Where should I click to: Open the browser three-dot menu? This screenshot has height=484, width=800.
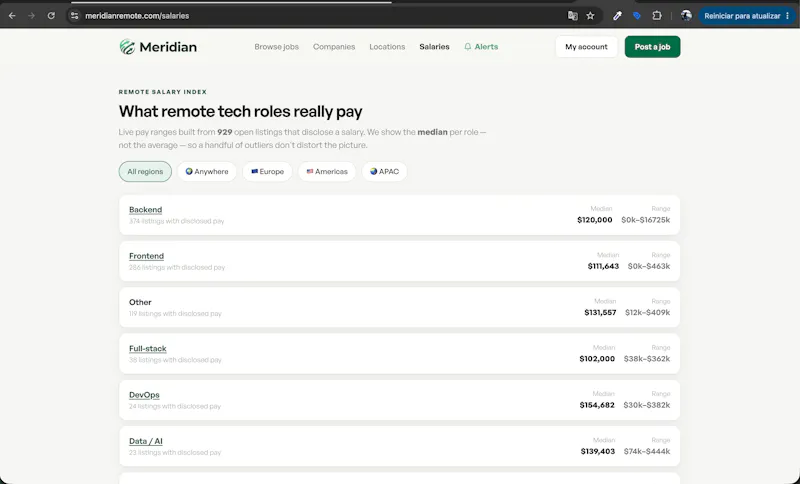(788, 16)
